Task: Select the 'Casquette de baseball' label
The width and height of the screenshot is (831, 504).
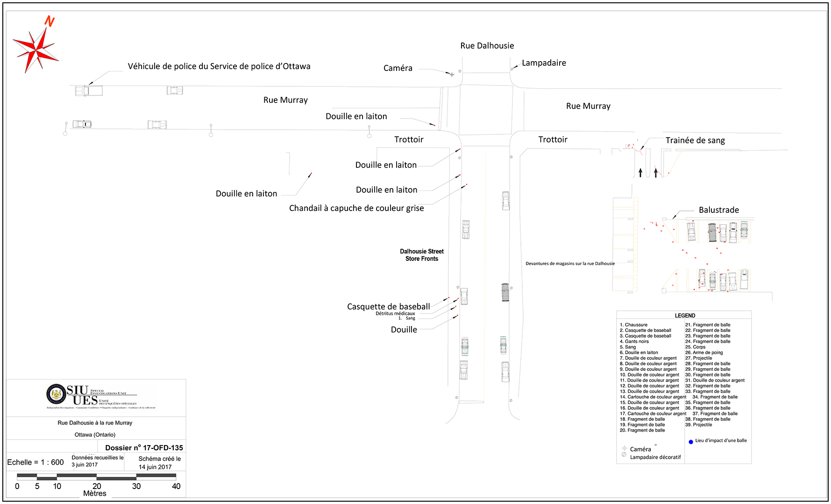Action: pyautogui.click(x=388, y=307)
